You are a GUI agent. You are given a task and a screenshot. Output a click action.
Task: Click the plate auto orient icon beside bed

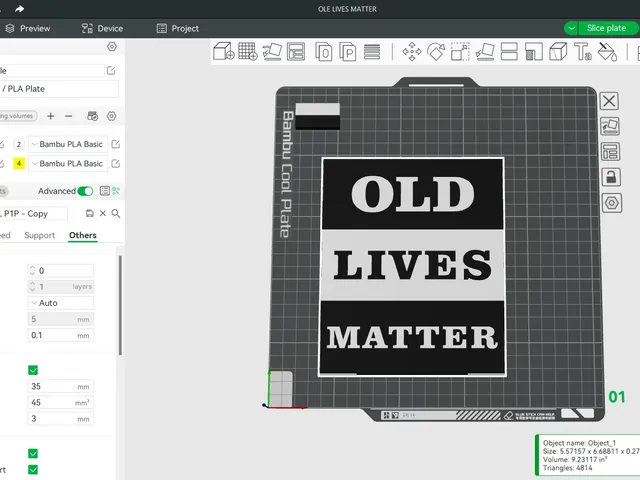[x=610, y=127]
